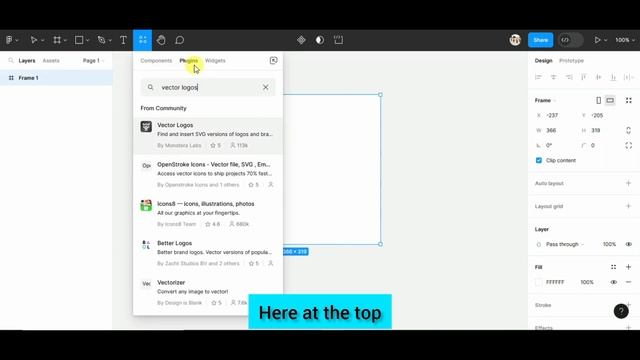
Task: Click the Resources tool icon
Action: coord(142,40)
